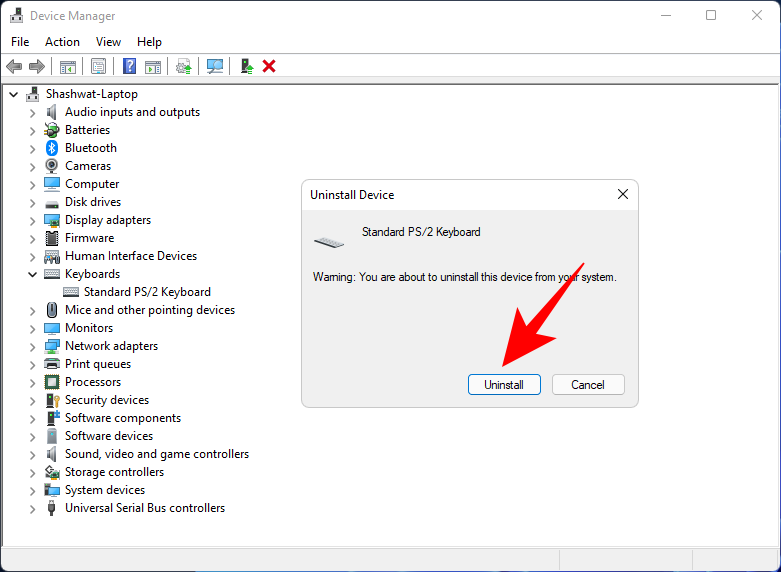The image size is (781, 572).
Task: Click the Computer monitor icon
Action: pos(52,184)
